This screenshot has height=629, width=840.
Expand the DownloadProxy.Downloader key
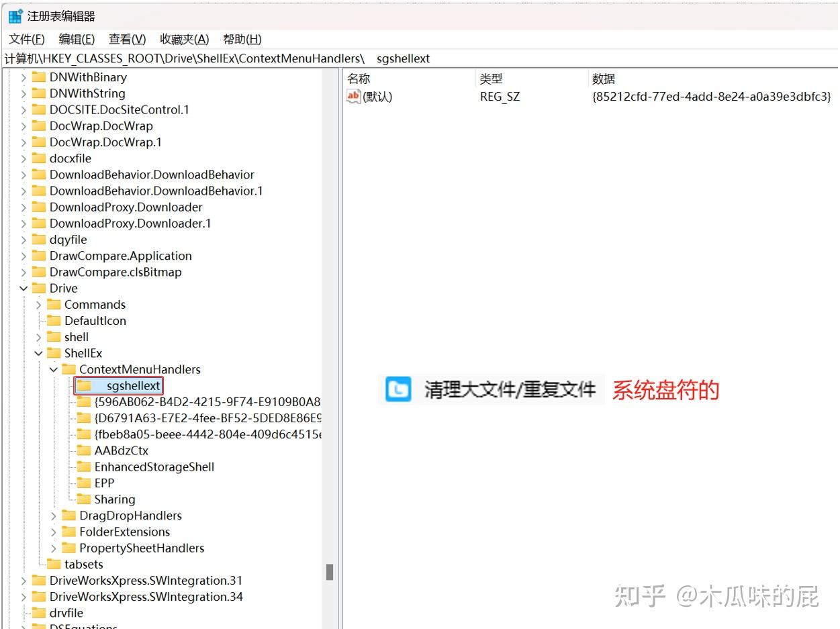coord(24,207)
